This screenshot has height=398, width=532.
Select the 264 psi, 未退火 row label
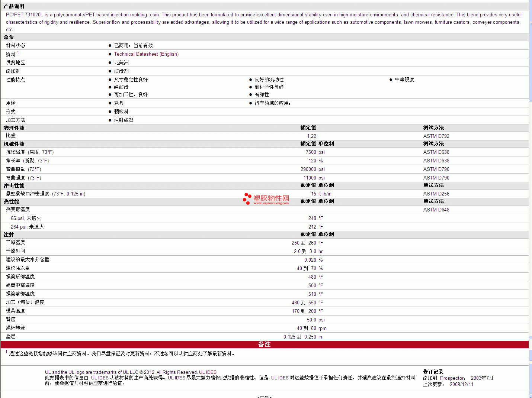(x=27, y=227)
